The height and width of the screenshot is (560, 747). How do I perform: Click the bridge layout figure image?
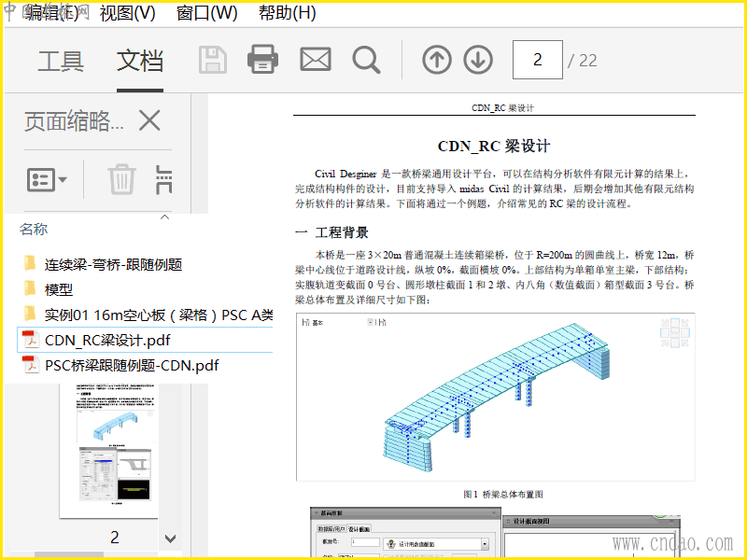point(496,397)
